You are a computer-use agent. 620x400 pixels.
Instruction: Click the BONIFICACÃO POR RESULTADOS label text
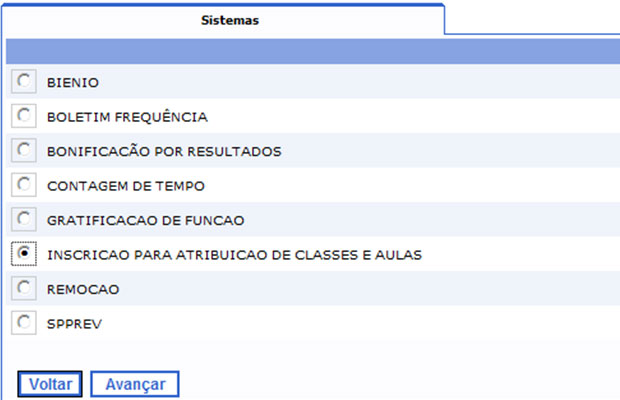coord(164,152)
